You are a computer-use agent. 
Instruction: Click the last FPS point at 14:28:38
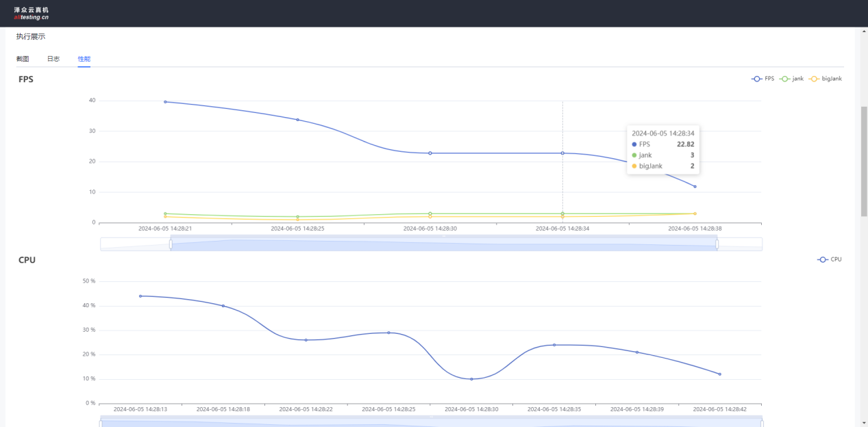click(695, 187)
